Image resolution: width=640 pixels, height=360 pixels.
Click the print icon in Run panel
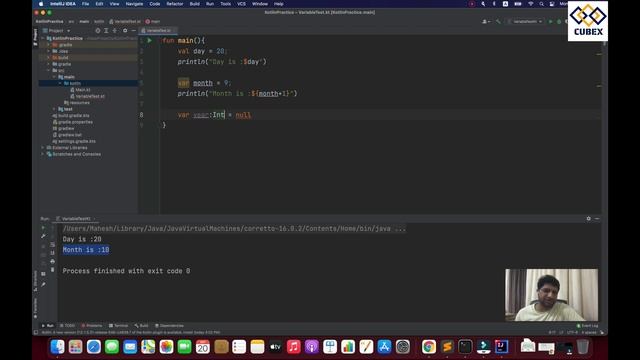tap(52, 261)
